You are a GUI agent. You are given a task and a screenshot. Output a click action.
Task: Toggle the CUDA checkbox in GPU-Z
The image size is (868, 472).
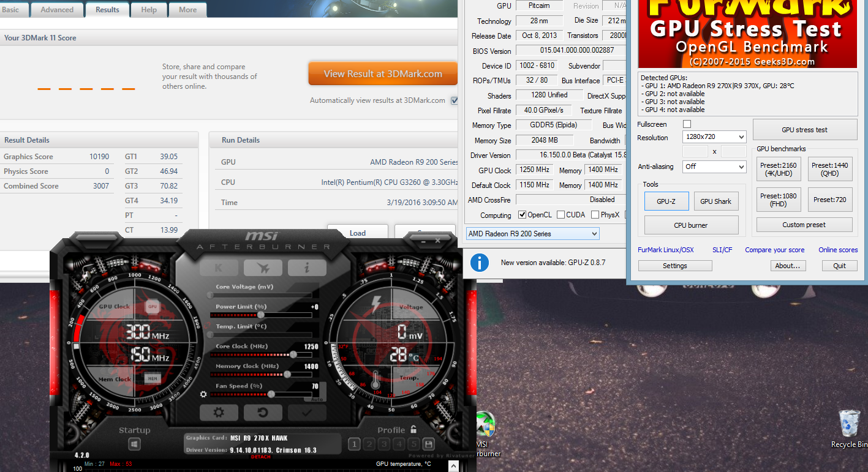click(x=560, y=215)
